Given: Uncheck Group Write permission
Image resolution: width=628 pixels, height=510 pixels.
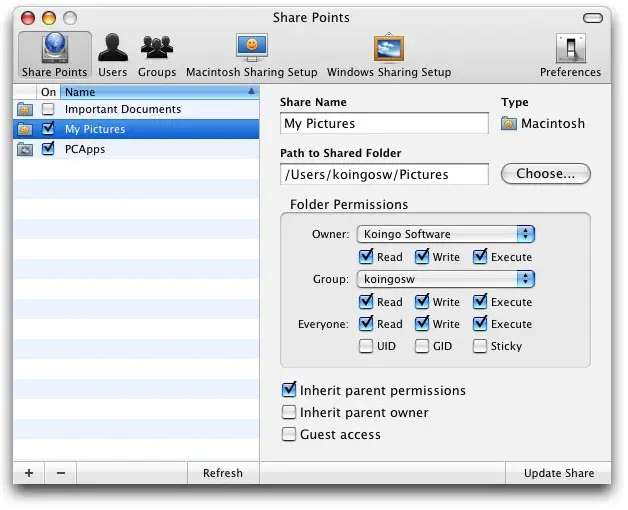Looking at the screenshot, I should pos(422,301).
